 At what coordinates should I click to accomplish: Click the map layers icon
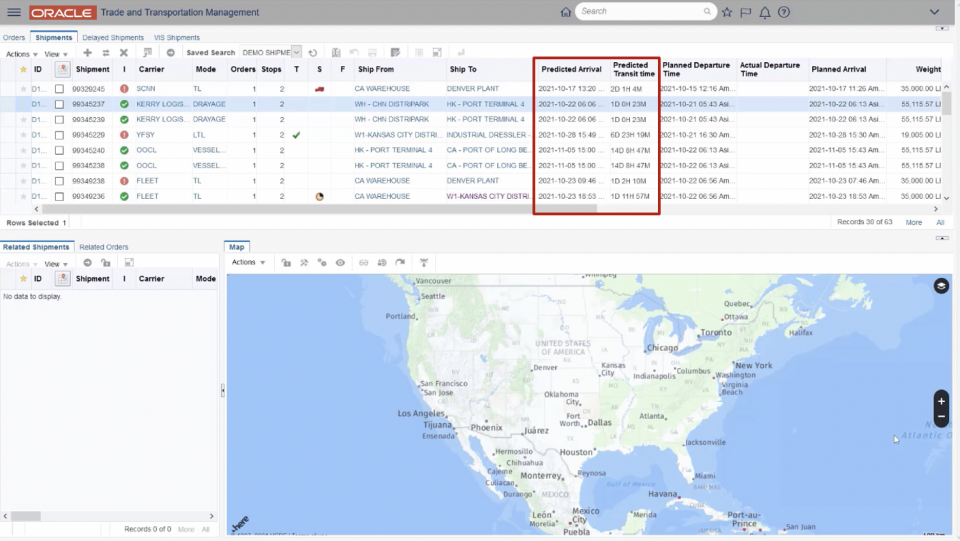point(940,286)
